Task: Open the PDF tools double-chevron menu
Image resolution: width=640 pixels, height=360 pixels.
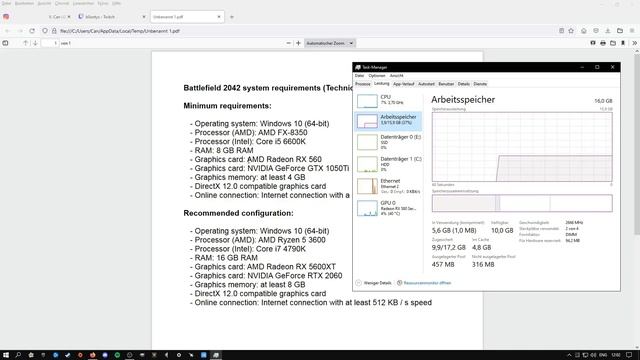Action: pyautogui.click(x=634, y=43)
